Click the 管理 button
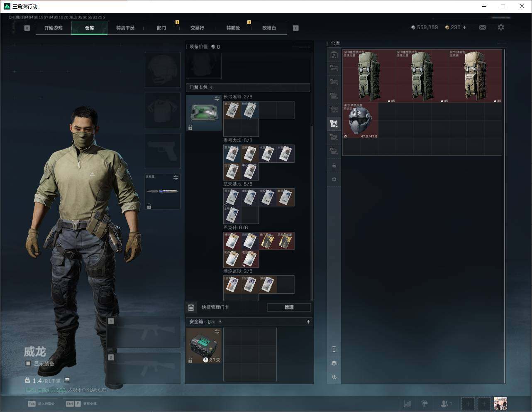The image size is (532, 412). (289, 307)
